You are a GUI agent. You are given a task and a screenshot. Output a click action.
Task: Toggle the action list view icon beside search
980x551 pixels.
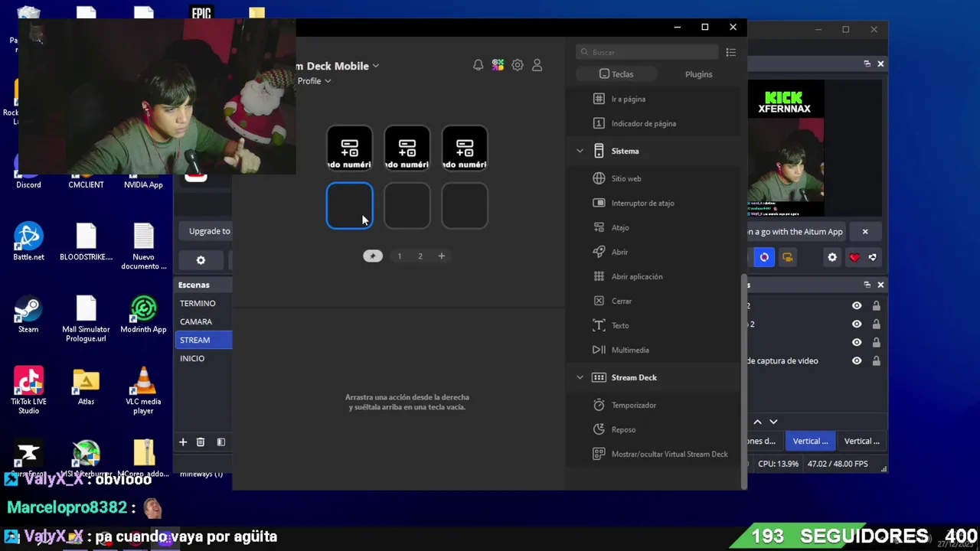tap(730, 52)
